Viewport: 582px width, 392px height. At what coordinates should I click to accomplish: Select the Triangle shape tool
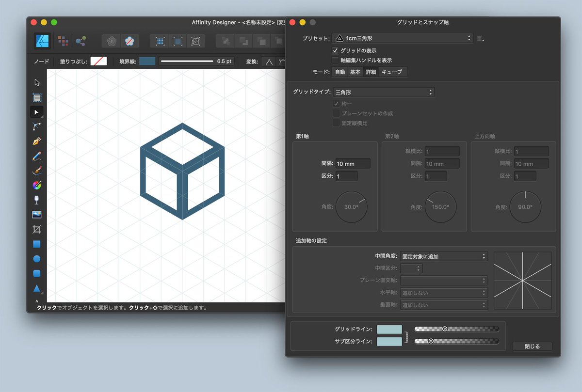coord(37,288)
